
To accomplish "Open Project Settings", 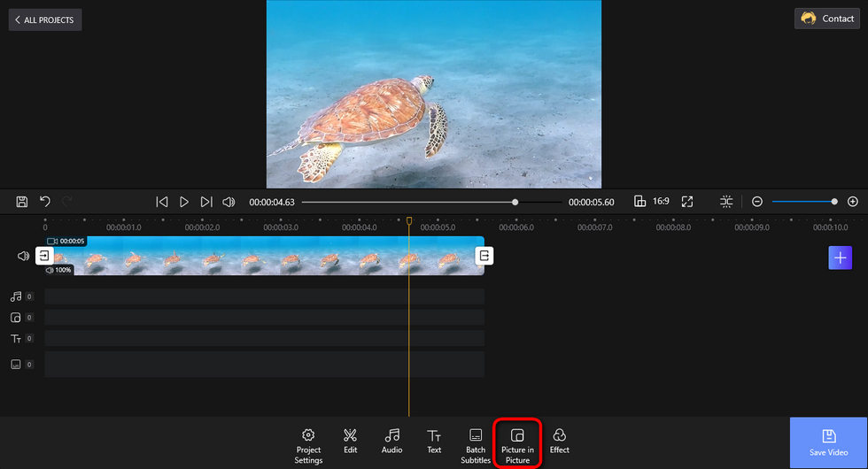I will [308, 446].
